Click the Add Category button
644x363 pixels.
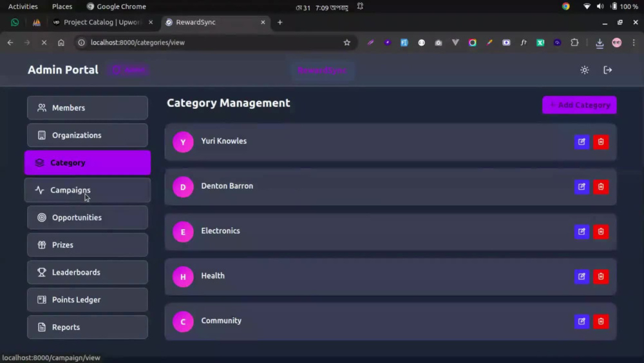click(x=579, y=105)
